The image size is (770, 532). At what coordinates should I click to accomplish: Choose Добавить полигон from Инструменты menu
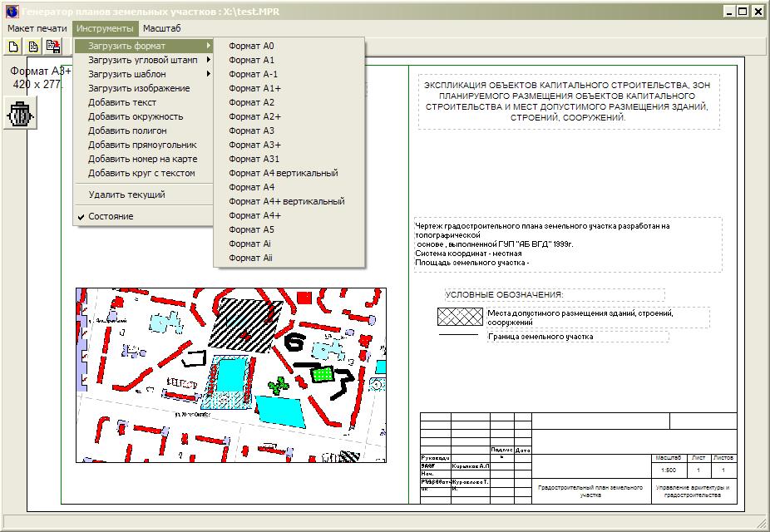pyautogui.click(x=127, y=131)
